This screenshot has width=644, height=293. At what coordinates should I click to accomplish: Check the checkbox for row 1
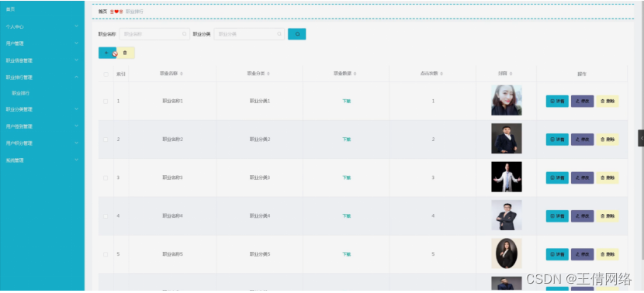[106, 102]
